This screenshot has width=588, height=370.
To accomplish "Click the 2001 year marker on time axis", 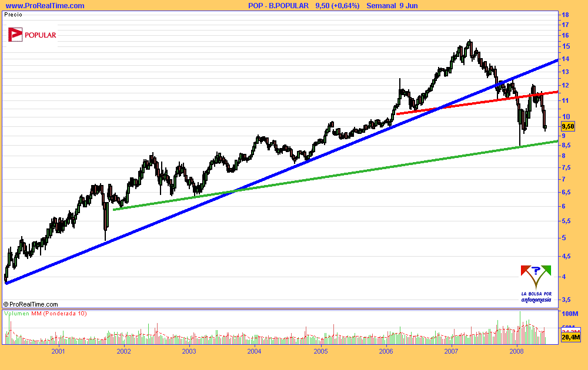I will click(x=58, y=351).
